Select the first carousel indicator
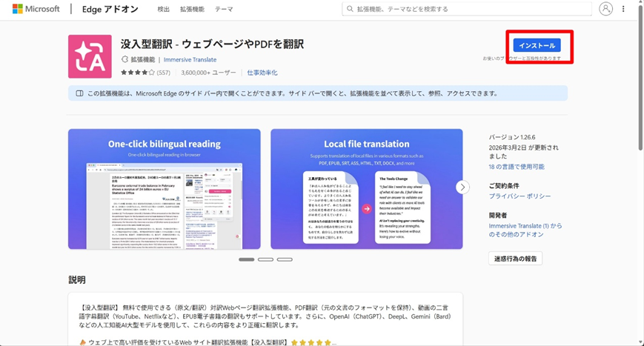This screenshot has width=644, height=346. click(x=247, y=259)
